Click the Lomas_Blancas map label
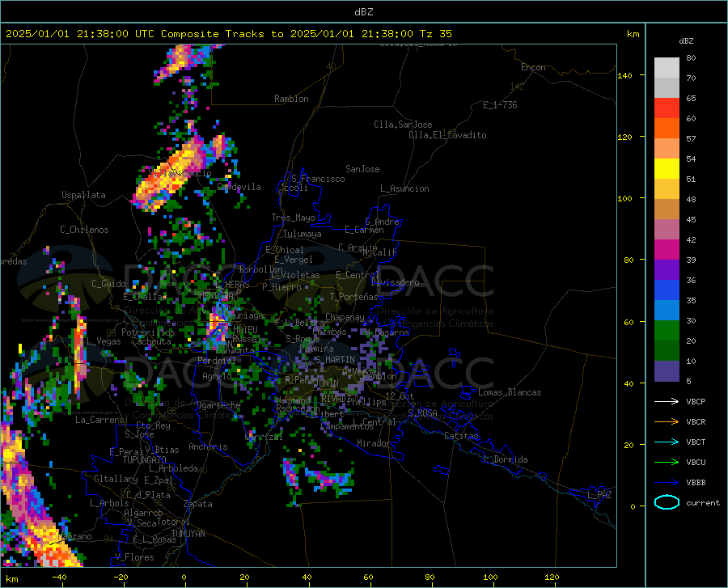The height and width of the screenshot is (588, 728). [510, 392]
